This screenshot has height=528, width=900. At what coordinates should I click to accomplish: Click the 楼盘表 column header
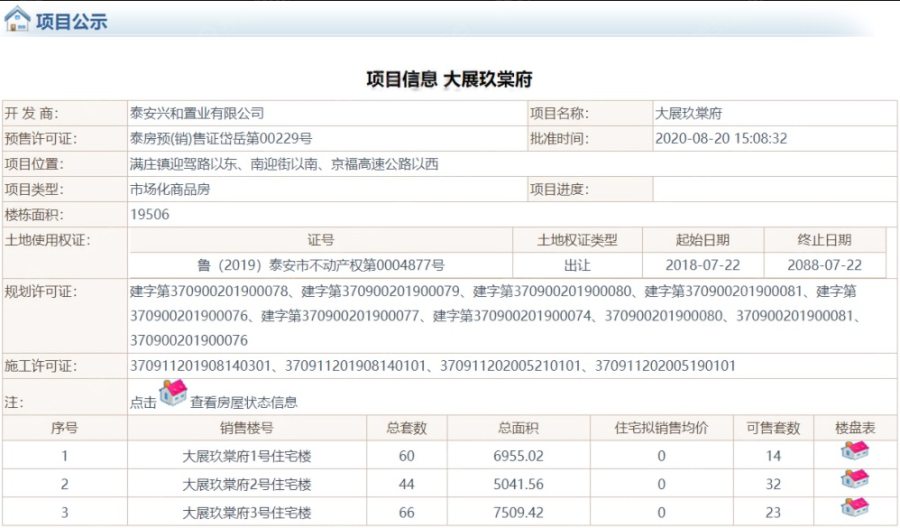(855, 428)
